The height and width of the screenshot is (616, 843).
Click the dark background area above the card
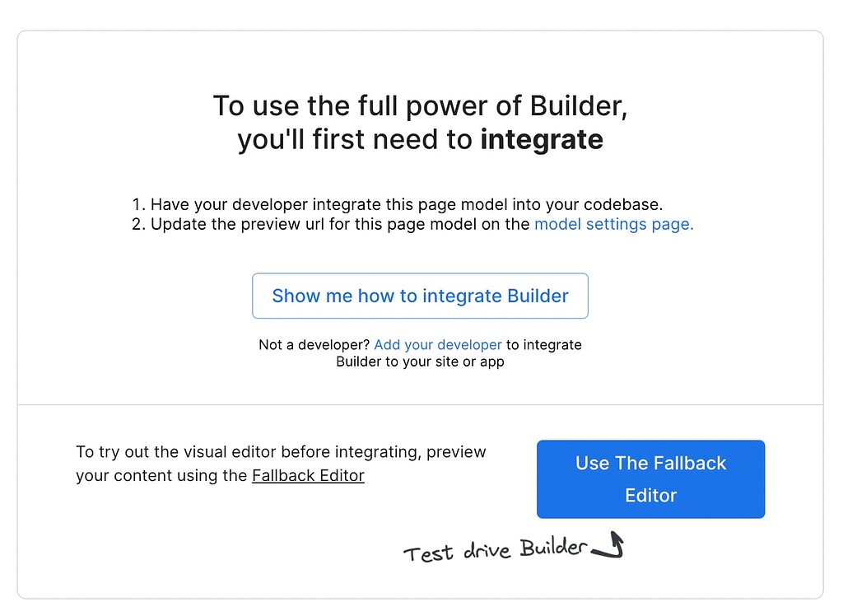pos(420,14)
